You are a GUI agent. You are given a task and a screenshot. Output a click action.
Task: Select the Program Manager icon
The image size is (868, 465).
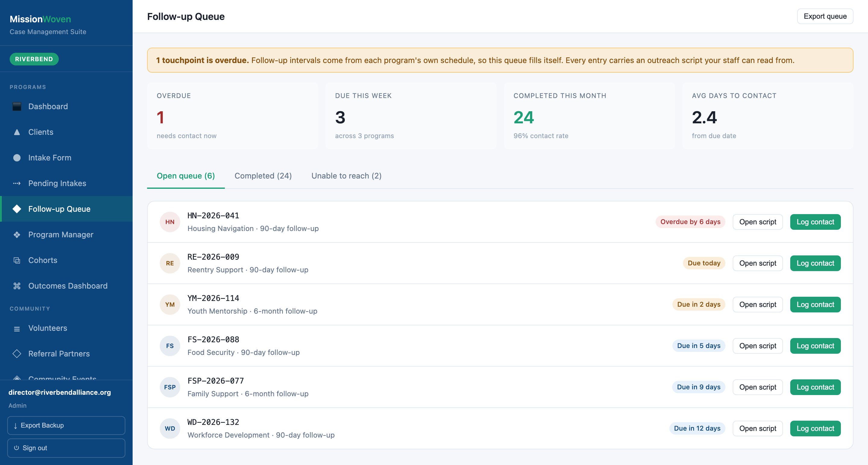[x=17, y=235]
